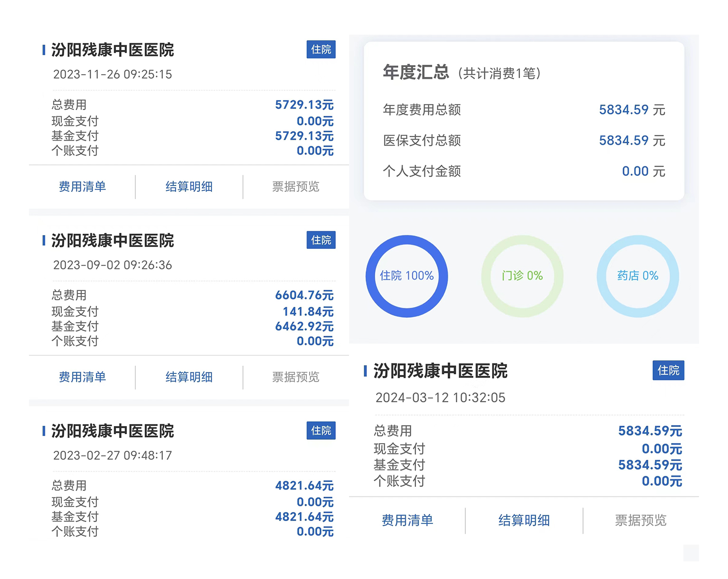728x579 pixels.
Task: Click the hospital name above 2023-02-27 09:48:17
Action: point(113,431)
